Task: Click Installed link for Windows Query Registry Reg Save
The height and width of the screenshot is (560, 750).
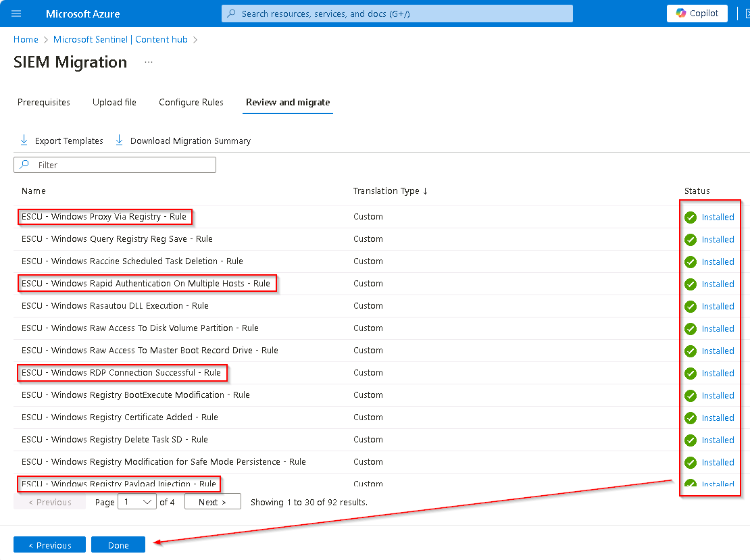Action: tap(718, 240)
